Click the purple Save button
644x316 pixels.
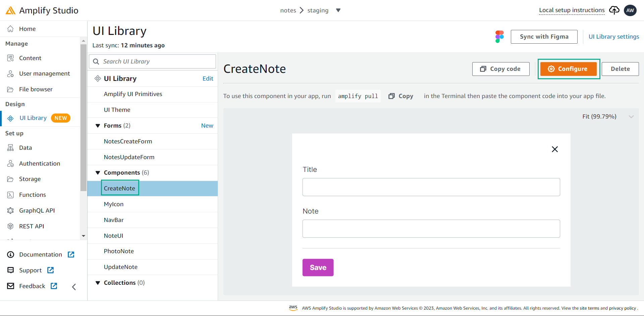[x=318, y=268]
